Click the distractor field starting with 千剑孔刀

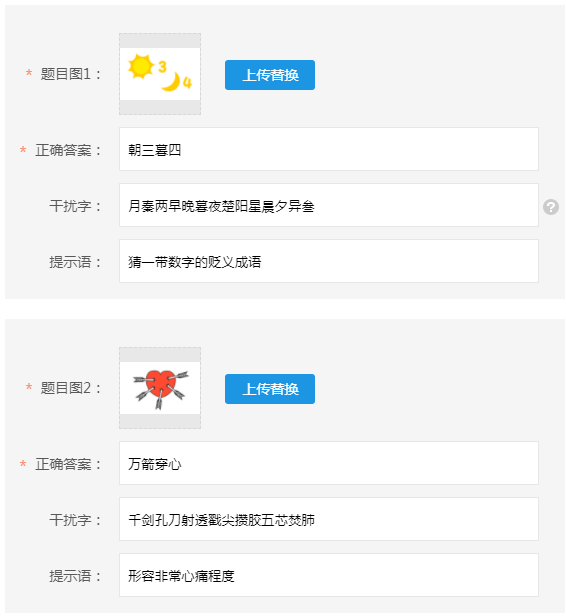[x=329, y=519]
